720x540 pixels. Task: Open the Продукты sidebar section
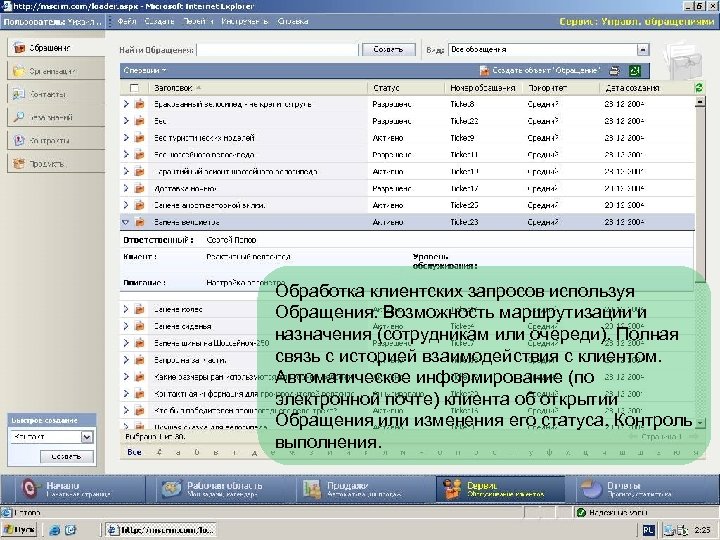pyautogui.click(x=56, y=163)
